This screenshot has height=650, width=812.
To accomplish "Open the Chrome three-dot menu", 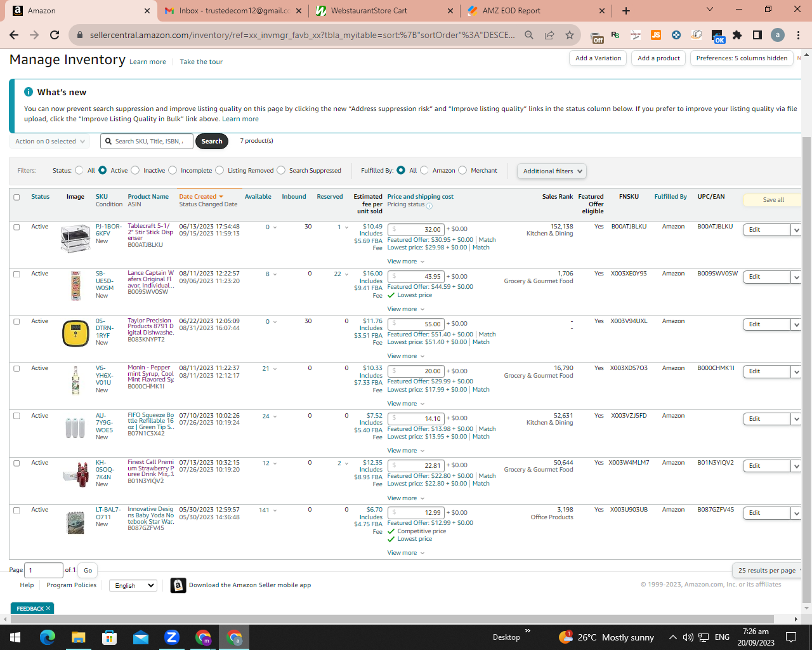I will point(798,35).
